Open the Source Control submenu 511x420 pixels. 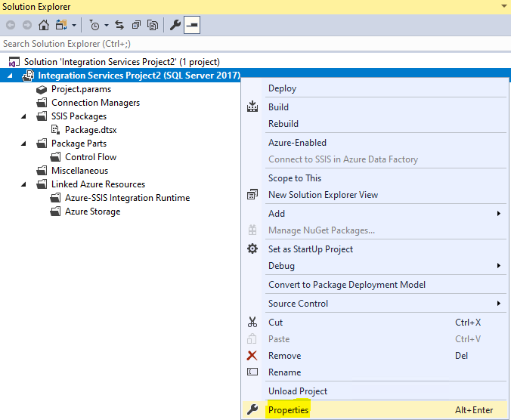pos(373,304)
